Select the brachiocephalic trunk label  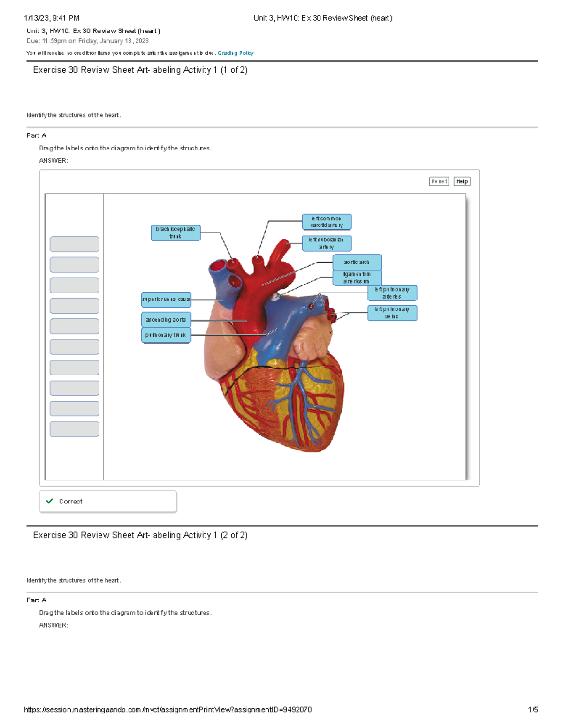point(175,233)
